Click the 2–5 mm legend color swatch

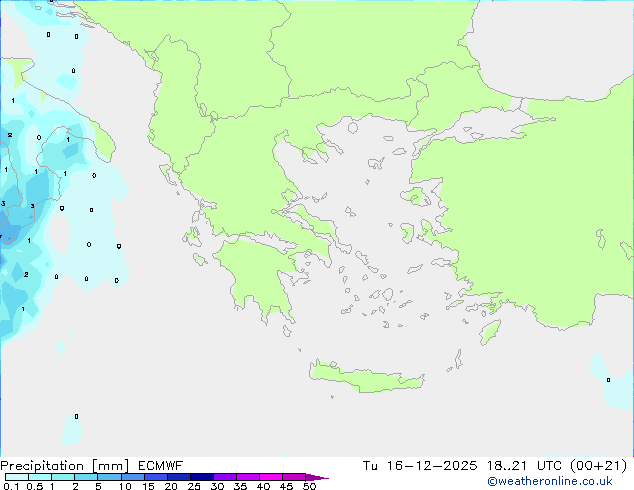(86, 477)
